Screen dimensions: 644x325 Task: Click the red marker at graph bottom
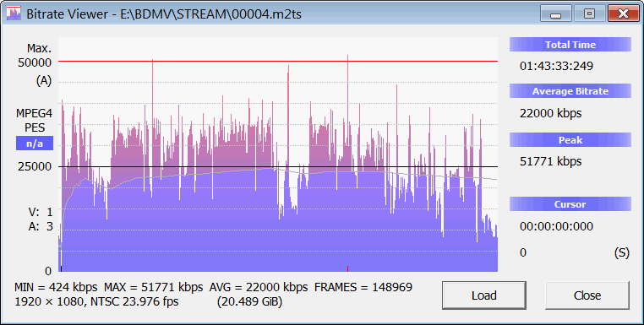pos(348,268)
